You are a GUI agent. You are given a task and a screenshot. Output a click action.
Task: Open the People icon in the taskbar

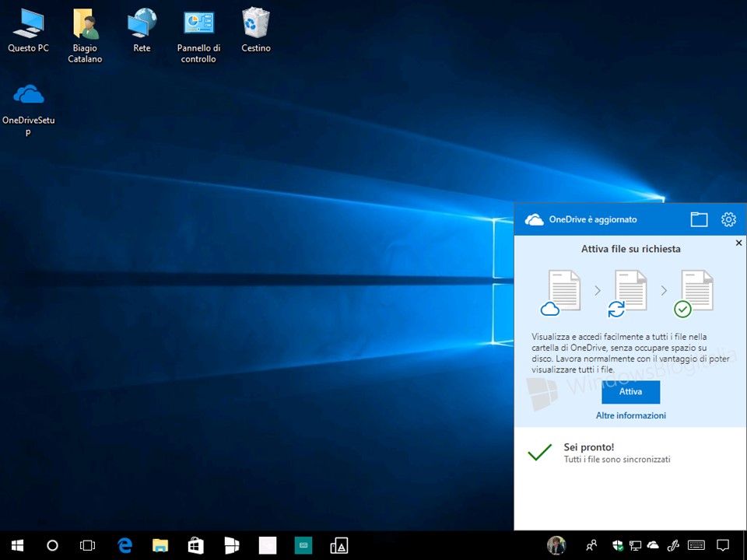(591, 545)
